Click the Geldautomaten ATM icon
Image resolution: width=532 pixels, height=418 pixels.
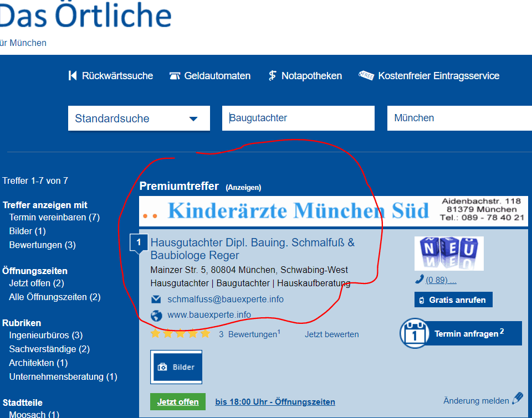coord(175,76)
